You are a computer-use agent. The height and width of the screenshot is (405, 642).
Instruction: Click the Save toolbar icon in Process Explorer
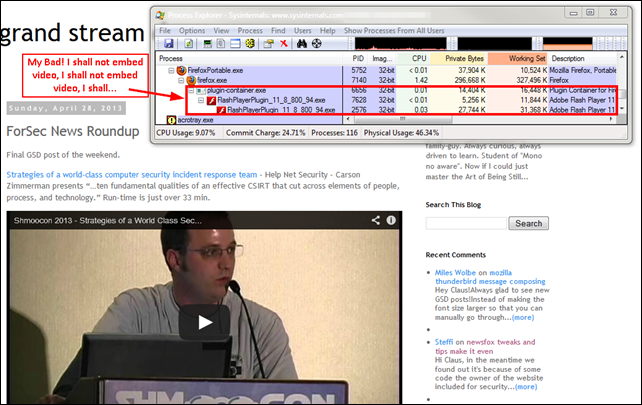pyautogui.click(x=169, y=43)
